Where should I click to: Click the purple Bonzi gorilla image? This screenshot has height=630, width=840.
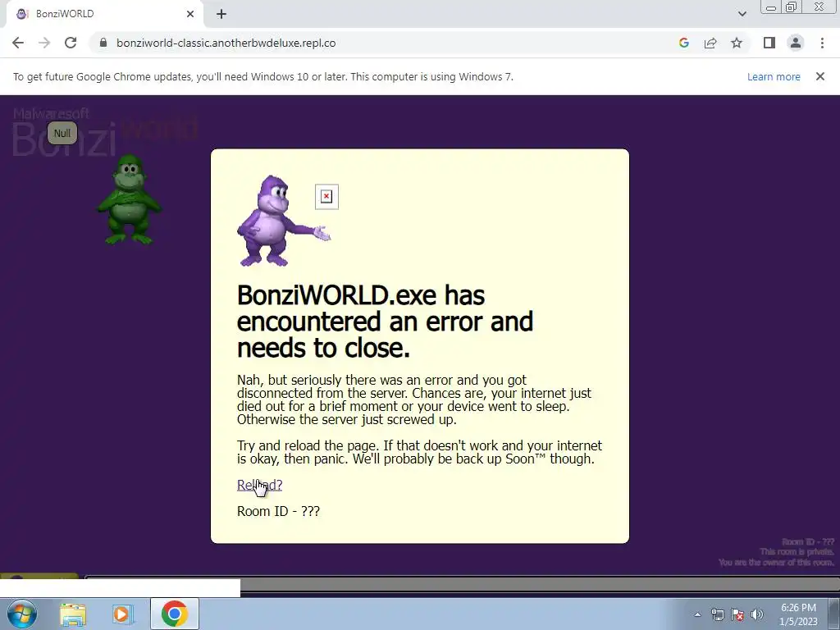(x=283, y=221)
